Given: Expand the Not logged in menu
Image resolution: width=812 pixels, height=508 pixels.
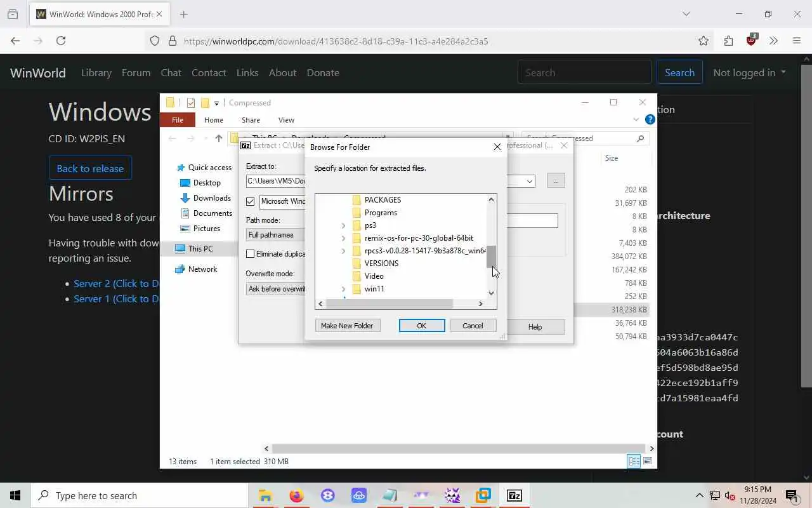Looking at the screenshot, I should coord(749,72).
